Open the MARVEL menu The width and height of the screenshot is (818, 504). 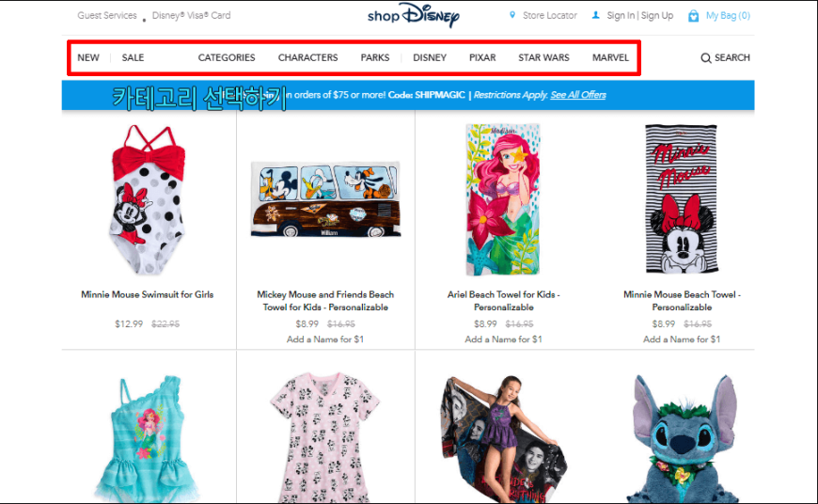point(610,57)
